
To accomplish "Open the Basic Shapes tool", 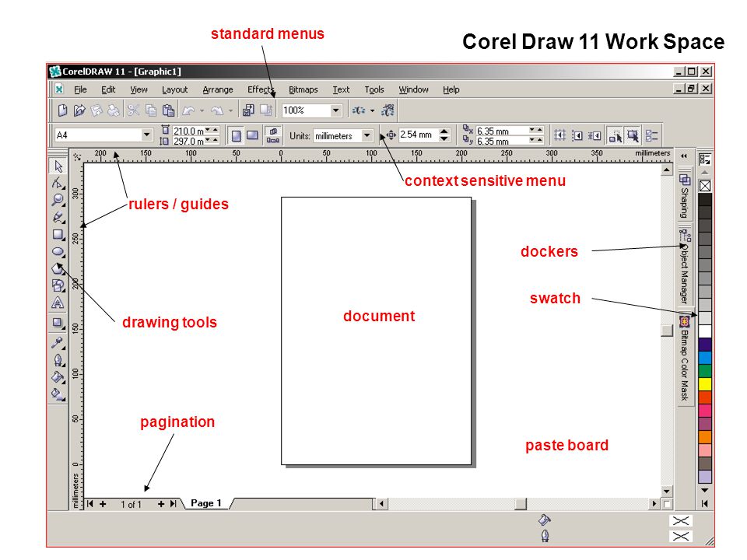I will [58, 285].
